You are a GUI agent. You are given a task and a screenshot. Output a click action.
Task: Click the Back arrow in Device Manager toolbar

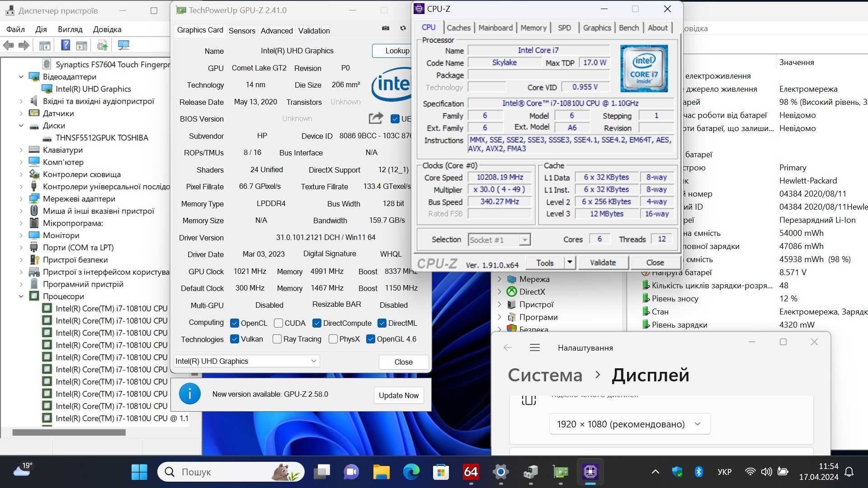(x=9, y=45)
